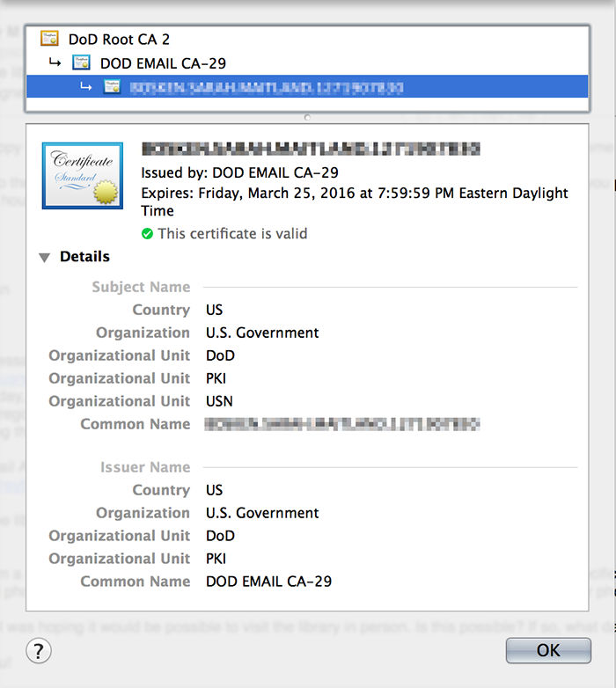Click the Issuer Name PKI organizational unit value
Screen dimensions: 616x688
point(216,559)
